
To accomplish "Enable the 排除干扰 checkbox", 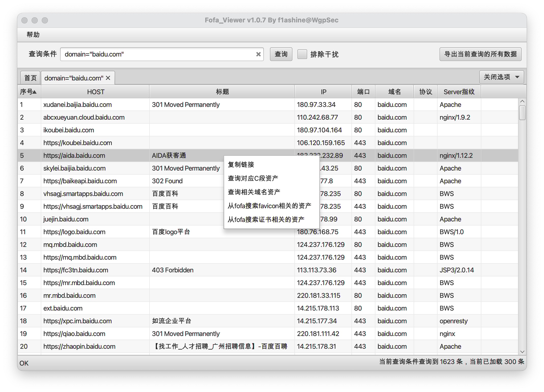I will [x=302, y=54].
